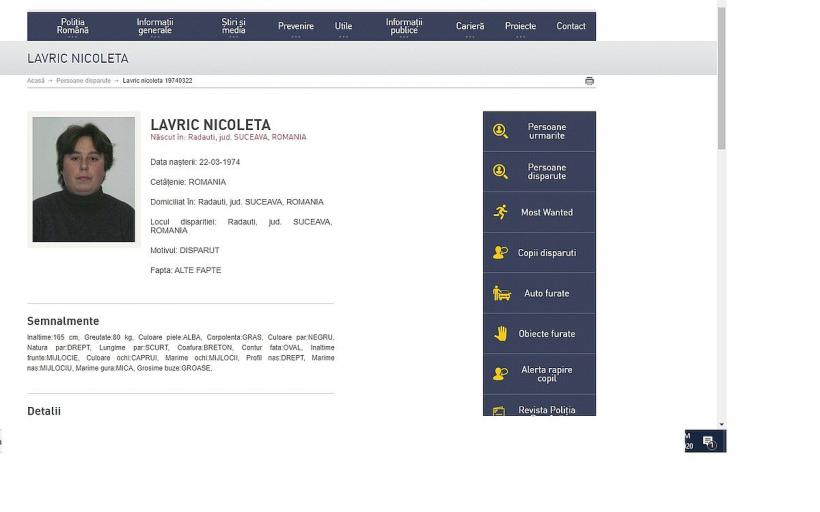Viewport: 820px width, 512px height.
Task: Click the Persoane disparute magnifier icon
Action: (x=500, y=172)
